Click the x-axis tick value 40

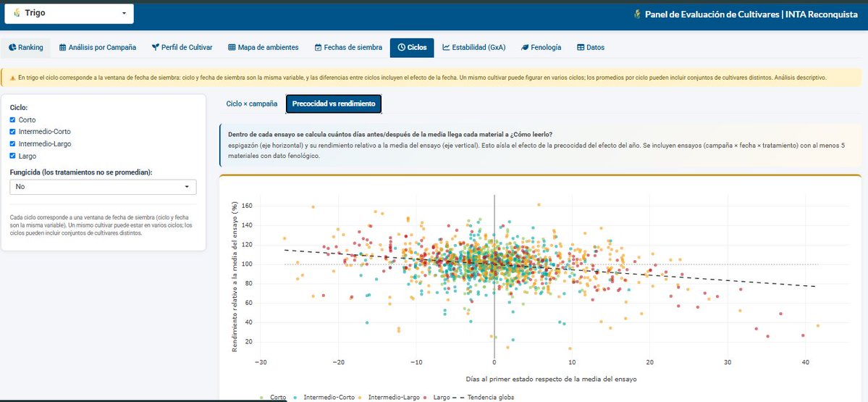coord(806,363)
